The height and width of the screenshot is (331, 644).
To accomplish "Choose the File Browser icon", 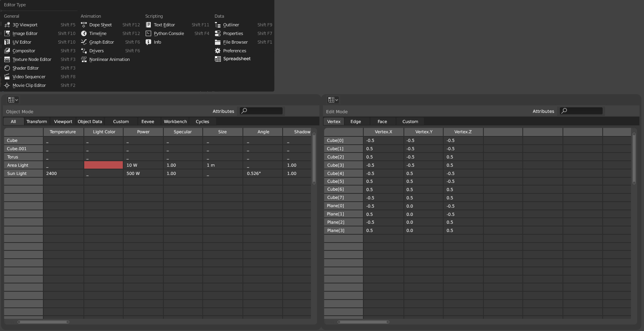I will pos(218,42).
